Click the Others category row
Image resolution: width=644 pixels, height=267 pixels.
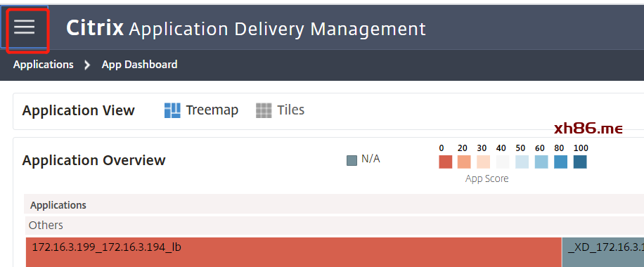335,225
